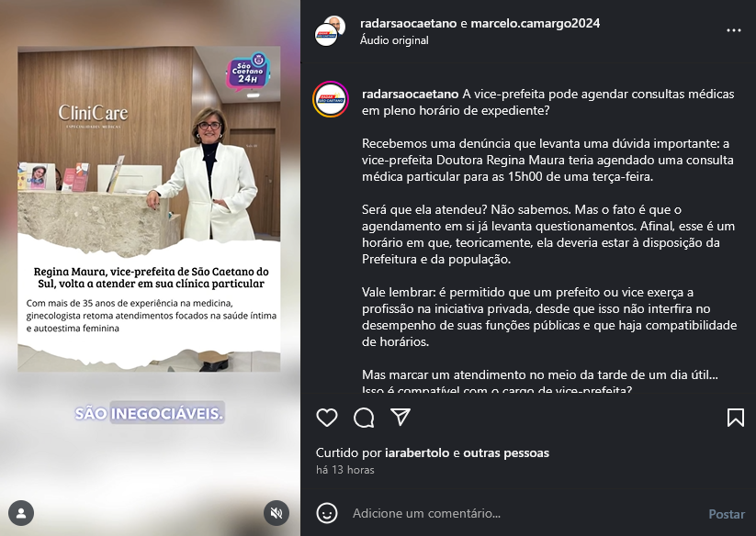Viewport: 756px width, 536px height.
Task: Show list of outras pessoas who liked
Action: click(506, 453)
